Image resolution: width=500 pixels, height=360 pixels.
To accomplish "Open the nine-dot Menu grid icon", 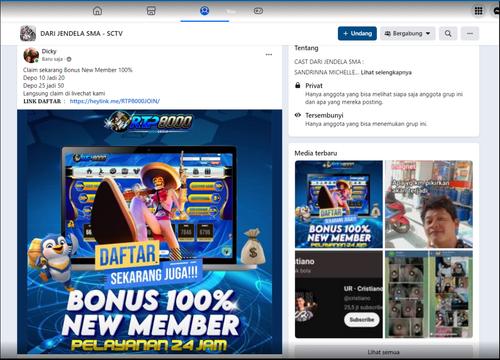I will click(479, 11).
